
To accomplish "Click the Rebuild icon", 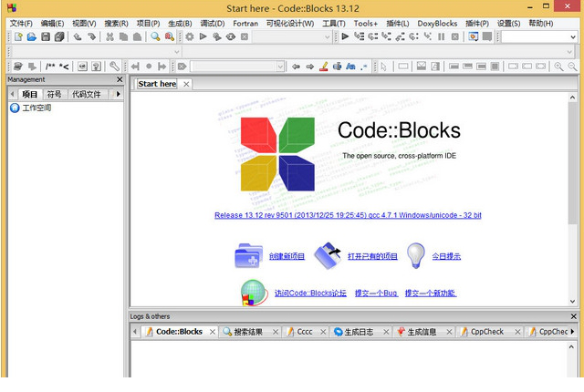I will tap(231, 36).
